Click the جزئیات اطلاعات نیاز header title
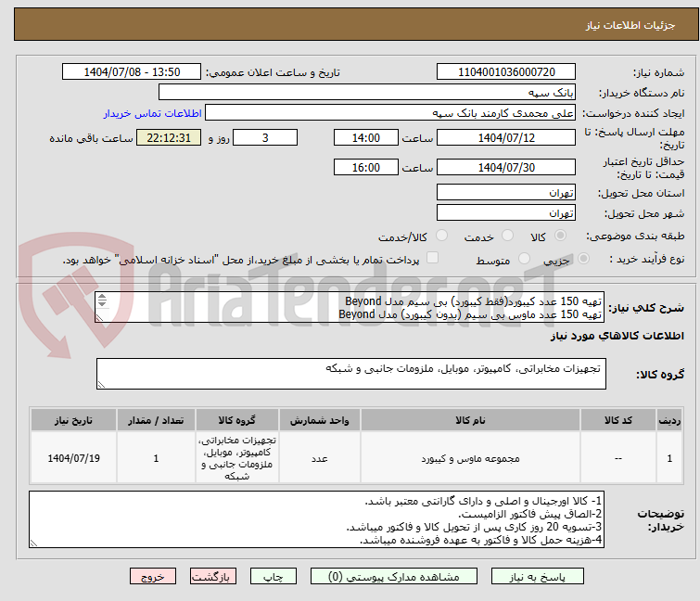 tap(630, 25)
